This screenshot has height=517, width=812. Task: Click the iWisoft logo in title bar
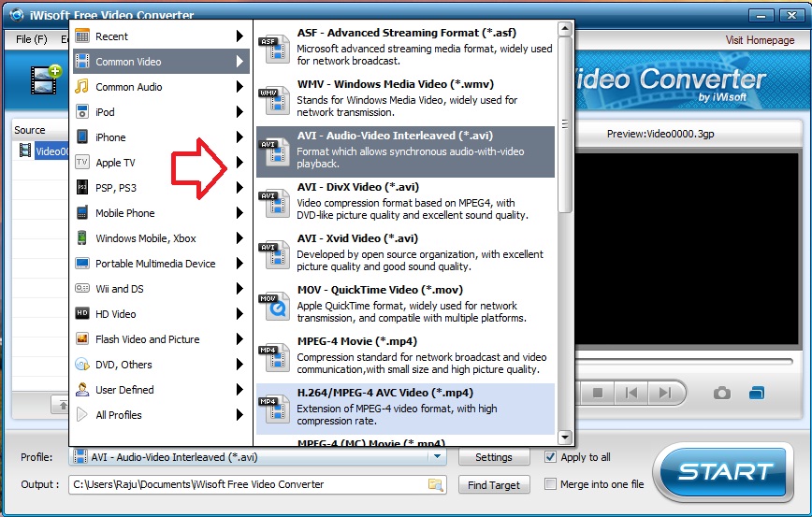17,14
